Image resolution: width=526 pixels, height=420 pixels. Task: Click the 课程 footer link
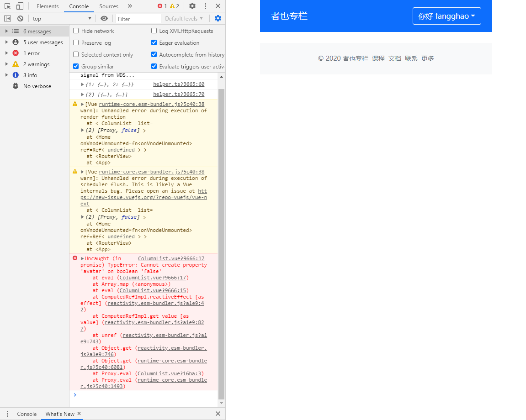[x=378, y=58]
